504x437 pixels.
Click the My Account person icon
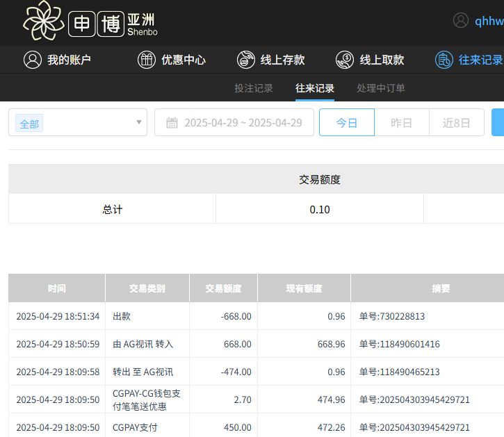[32, 60]
